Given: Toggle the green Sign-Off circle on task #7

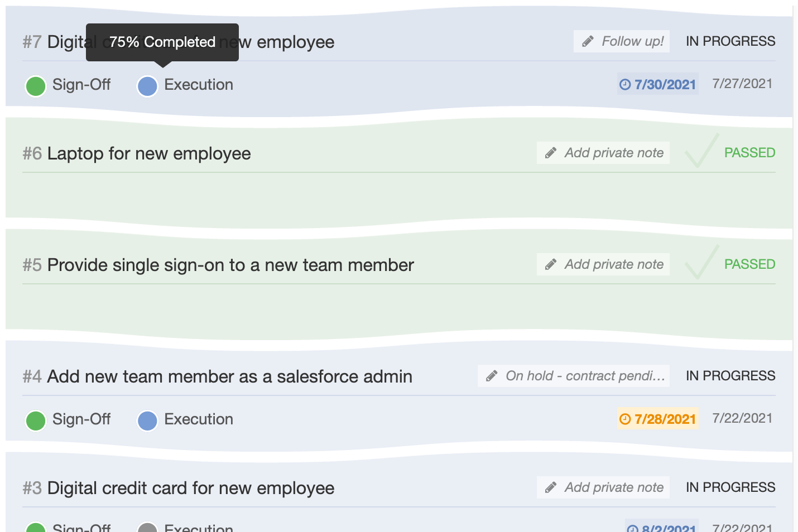Looking at the screenshot, I should coord(35,86).
